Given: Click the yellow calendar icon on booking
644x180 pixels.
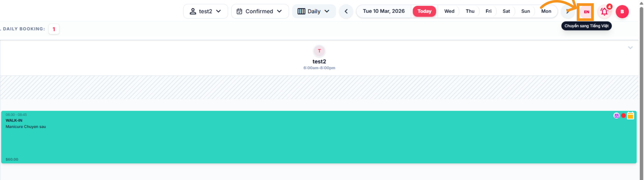Looking at the screenshot, I should tap(630, 116).
